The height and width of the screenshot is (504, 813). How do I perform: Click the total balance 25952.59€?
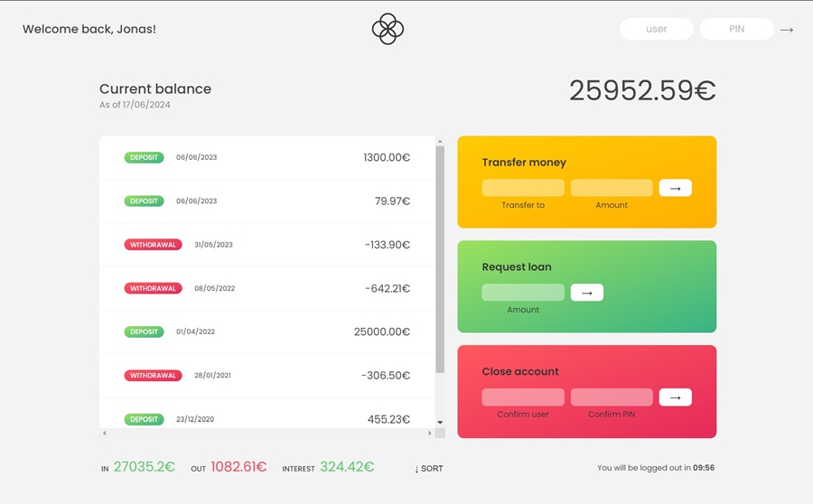point(642,90)
